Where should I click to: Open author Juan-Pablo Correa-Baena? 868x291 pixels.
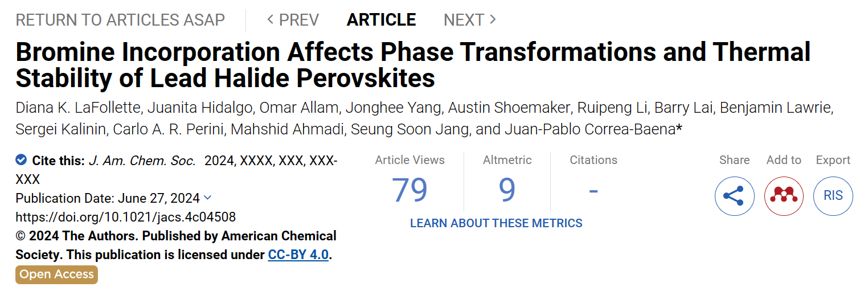coord(589,130)
